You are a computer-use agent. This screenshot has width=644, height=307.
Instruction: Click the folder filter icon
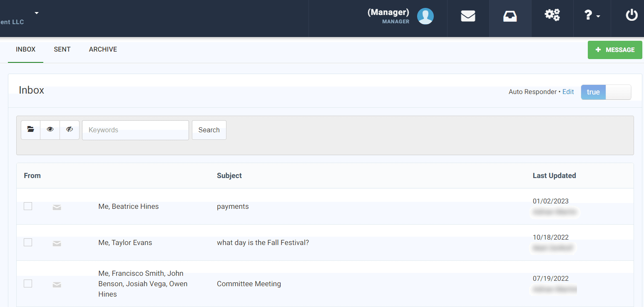[x=31, y=130]
